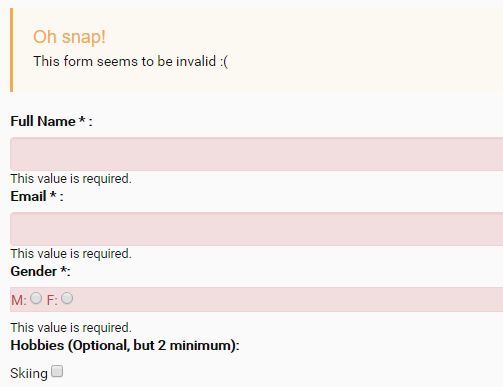Click the 'This form seems to be invalid' message
Screen dimensions: 503x387
point(131,61)
